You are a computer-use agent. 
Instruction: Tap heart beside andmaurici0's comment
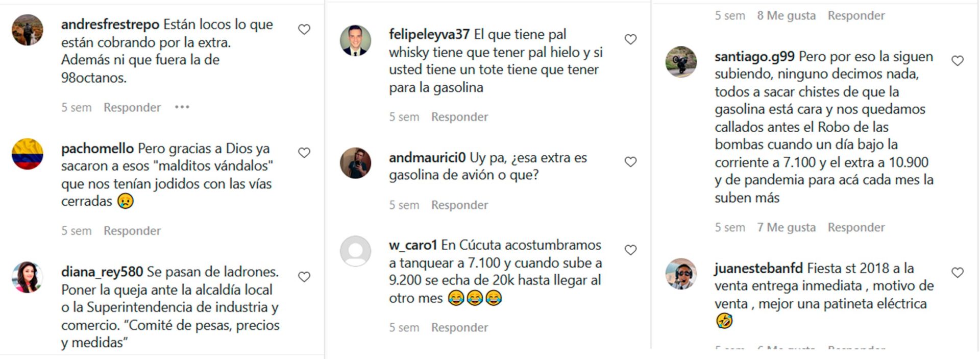tap(631, 162)
